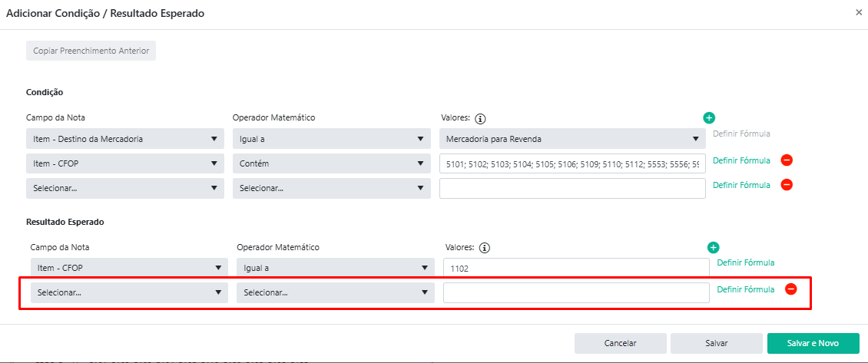Viewport: 868px width, 363px height.
Task: Click green plus icon in Resultado Esperado section
Action: (713, 247)
